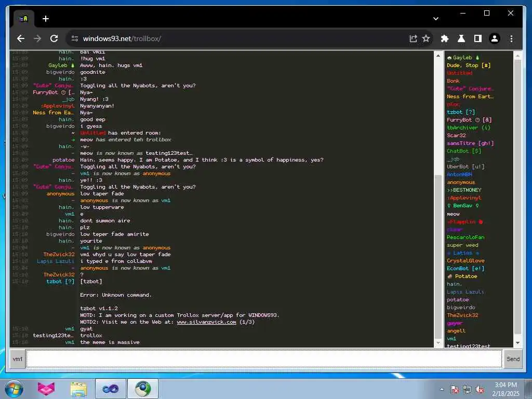
Task: Open the browser three-dot menu
Action: pyautogui.click(x=511, y=38)
